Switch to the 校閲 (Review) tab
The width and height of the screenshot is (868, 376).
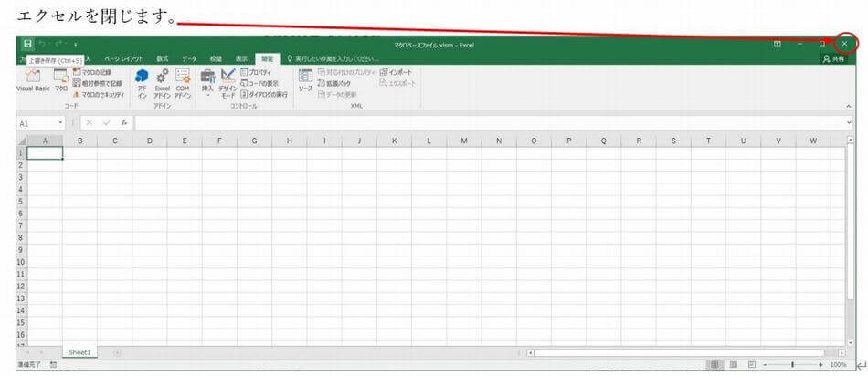click(216, 58)
